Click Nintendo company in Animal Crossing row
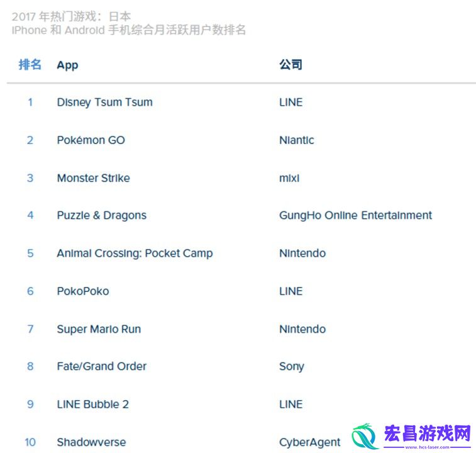This screenshot has height=453, width=476. pyautogui.click(x=302, y=254)
